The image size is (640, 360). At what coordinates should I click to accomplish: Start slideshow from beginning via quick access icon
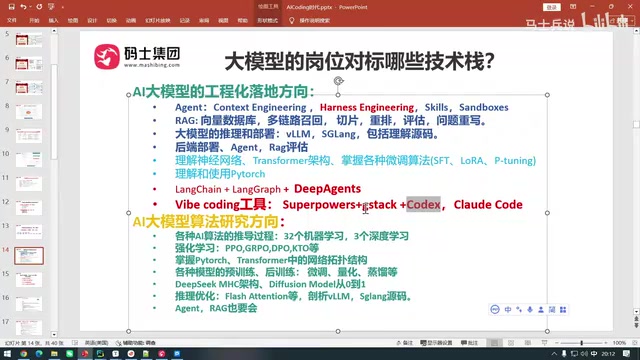click(51, 7)
